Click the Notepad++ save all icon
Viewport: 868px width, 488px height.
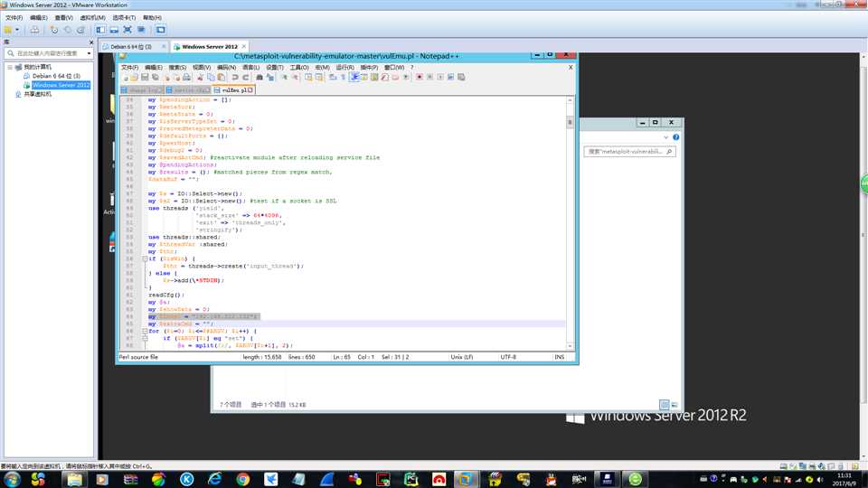click(156, 77)
